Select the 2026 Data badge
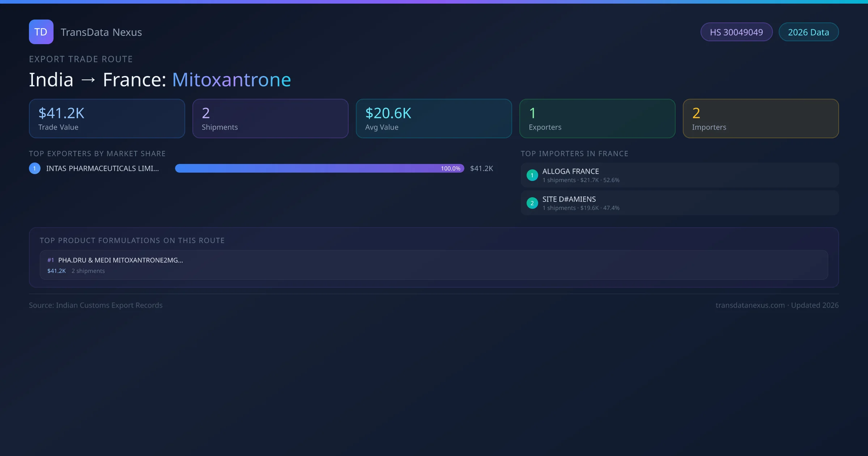 [808, 32]
